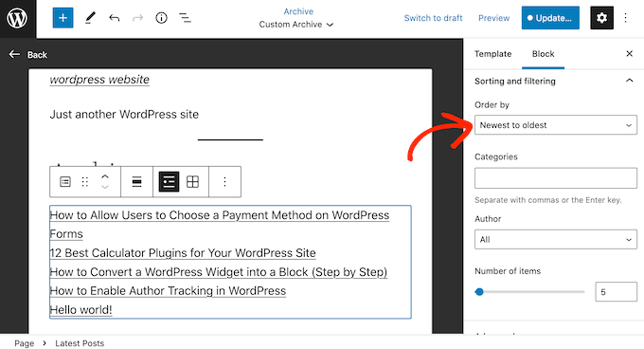Click the Archive link at top
The width and height of the screenshot is (644, 349).
(298, 11)
